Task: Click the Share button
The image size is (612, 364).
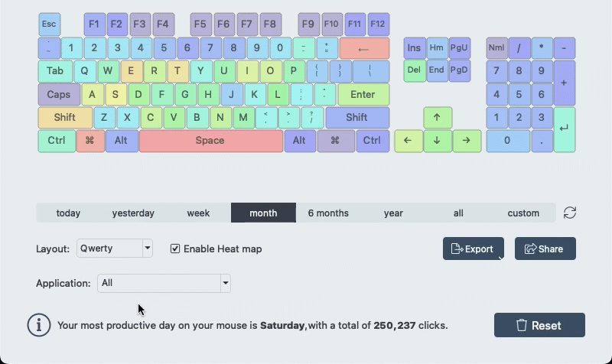Action: [545, 249]
